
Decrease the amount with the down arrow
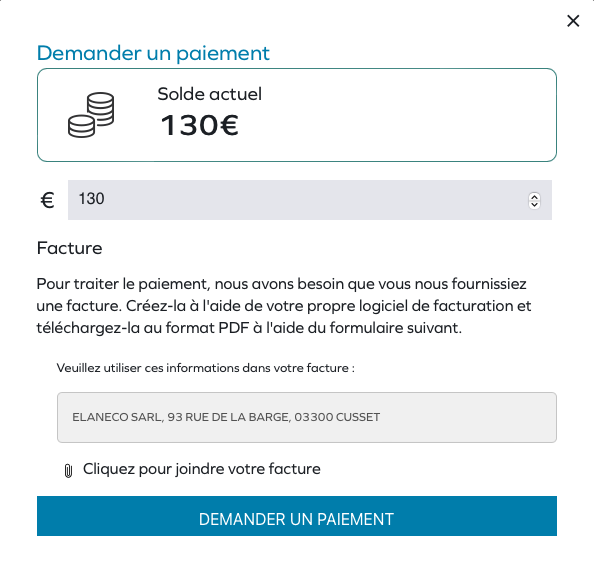coord(534,205)
